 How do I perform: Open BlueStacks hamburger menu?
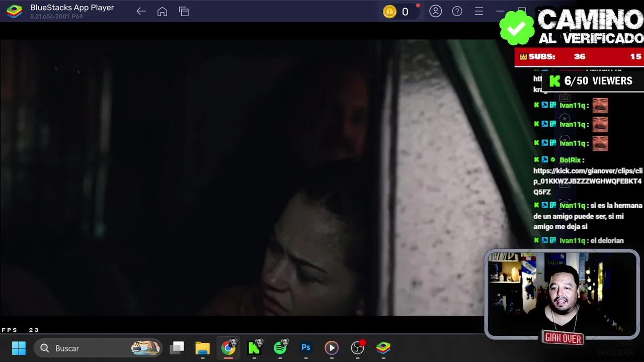(479, 11)
